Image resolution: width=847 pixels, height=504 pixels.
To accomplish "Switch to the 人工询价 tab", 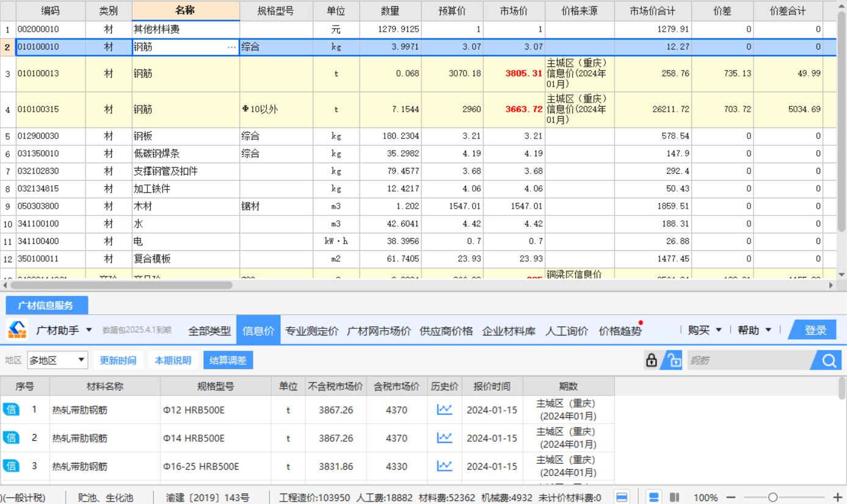I will [x=567, y=331].
